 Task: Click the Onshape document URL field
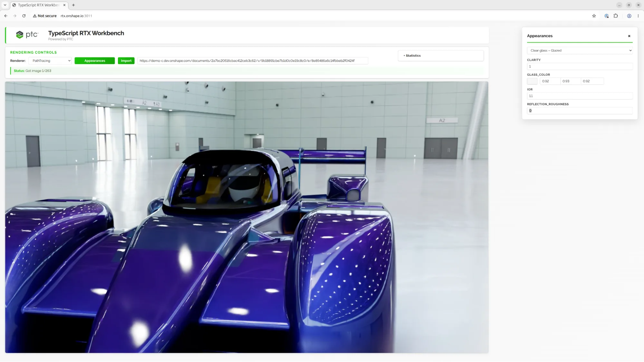point(253,61)
